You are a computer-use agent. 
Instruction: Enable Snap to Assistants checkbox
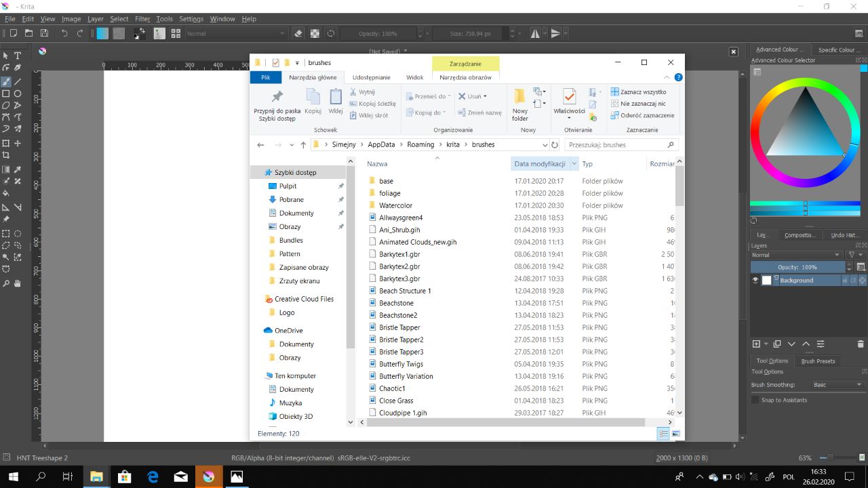tap(755, 400)
